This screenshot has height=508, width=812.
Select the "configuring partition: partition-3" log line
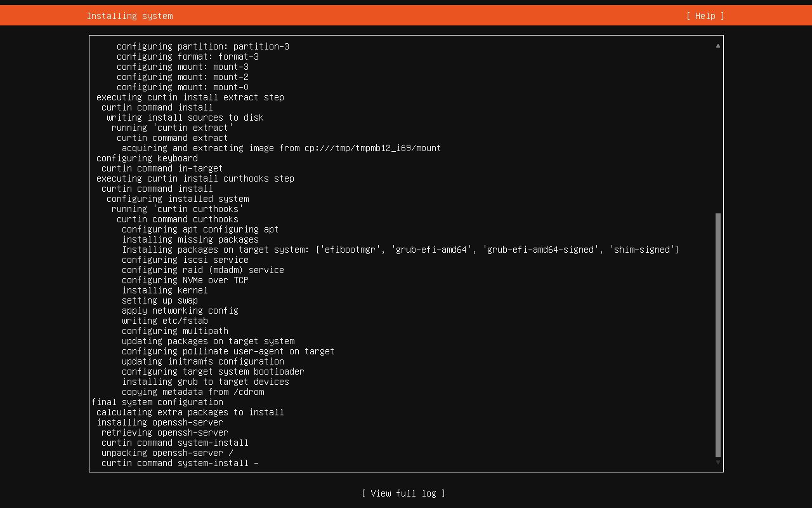click(202, 46)
